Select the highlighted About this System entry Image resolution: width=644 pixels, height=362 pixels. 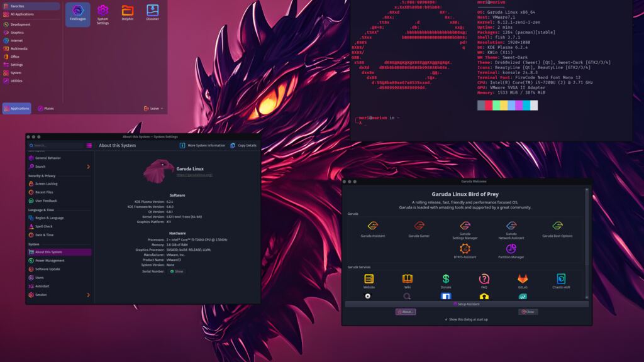pos(60,252)
